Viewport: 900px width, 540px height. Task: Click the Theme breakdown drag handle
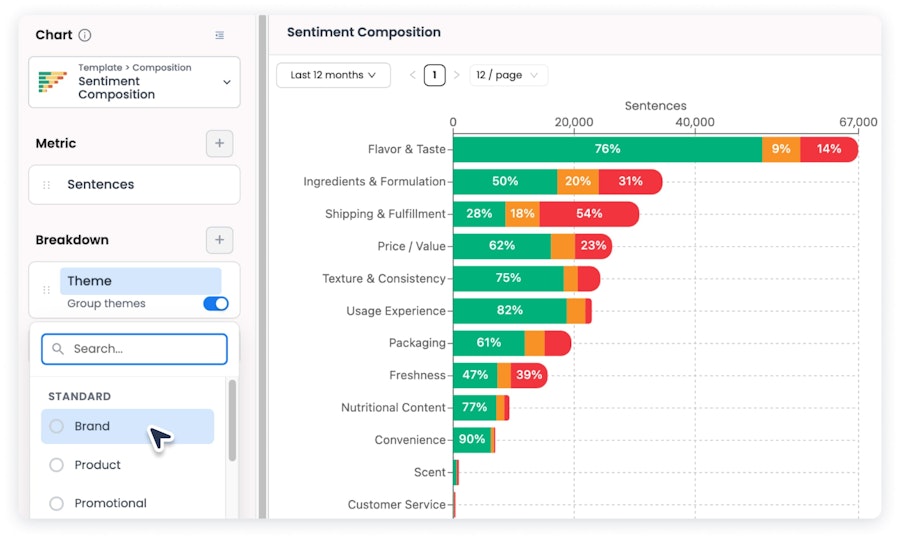[x=46, y=290]
